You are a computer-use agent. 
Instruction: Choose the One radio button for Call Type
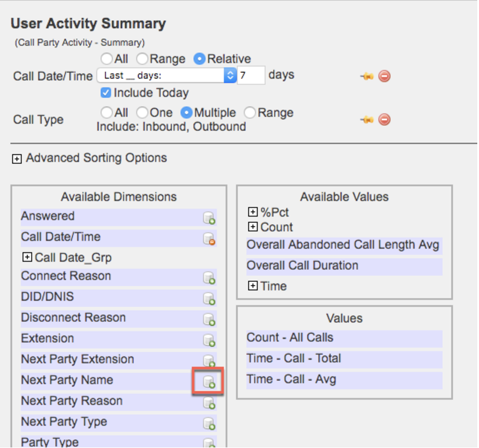(x=142, y=113)
